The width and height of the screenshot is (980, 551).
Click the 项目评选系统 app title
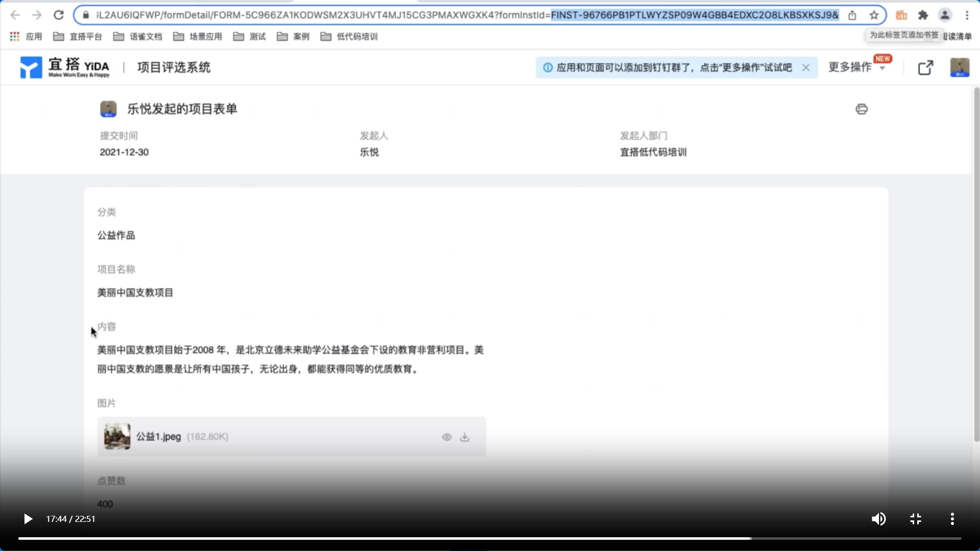click(174, 67)
